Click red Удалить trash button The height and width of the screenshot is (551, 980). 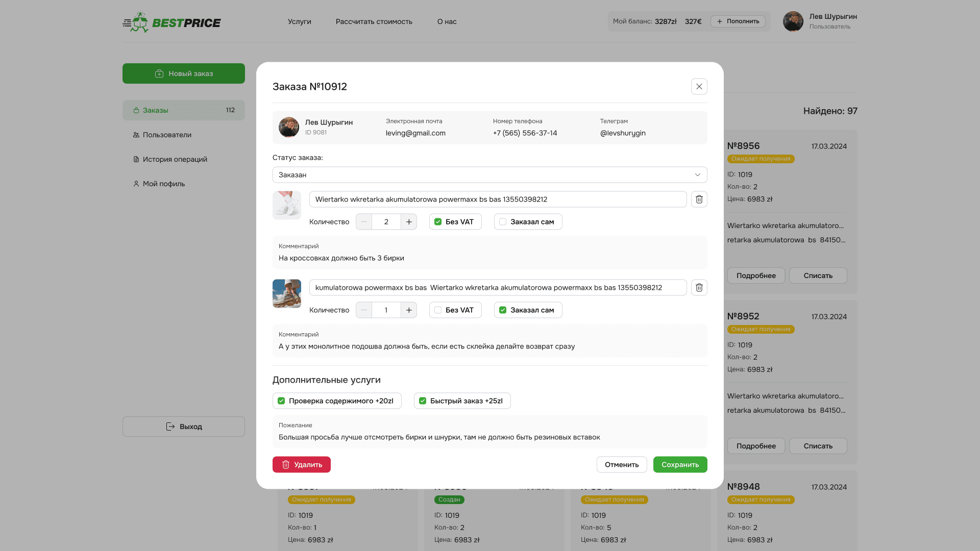pyautogui.click(x=301, y=465)
